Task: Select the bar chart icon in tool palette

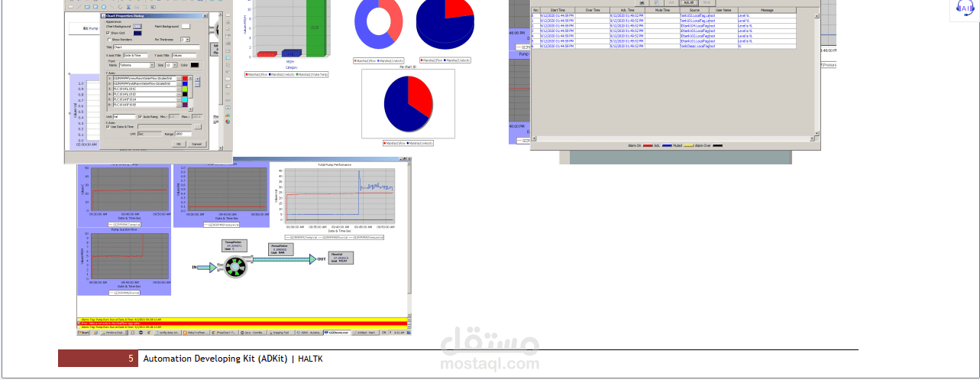Action: [x=228, y=115]
